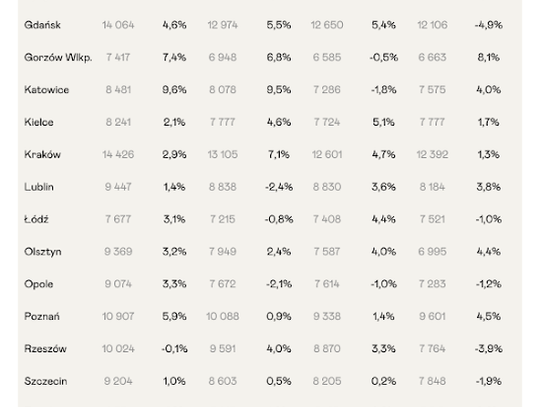Select Poznań price value 10 907
The height and width of the screenshot is (407, 540).
pyautogui.click(x=118, y=316)
